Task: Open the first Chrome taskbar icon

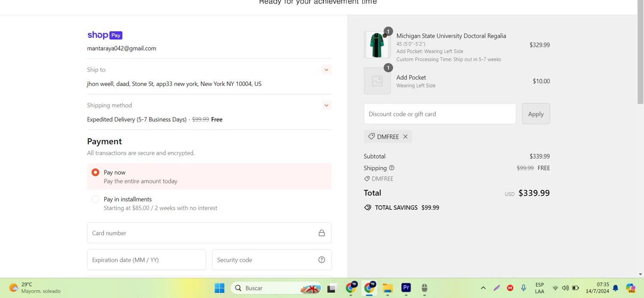Action: click(351, 288)
